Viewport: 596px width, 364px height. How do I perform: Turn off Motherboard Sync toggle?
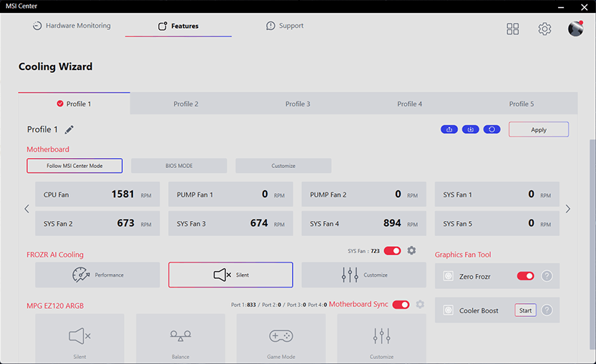pos(401,305)
